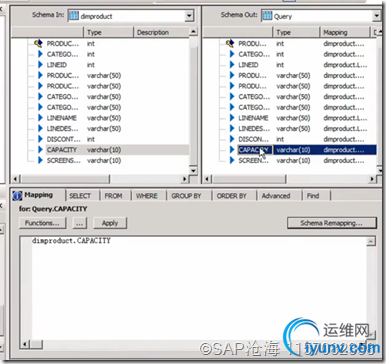Switch to the SELECT tab
The height and width of the screenshot is (364, 386).
(x=80, y=196)
